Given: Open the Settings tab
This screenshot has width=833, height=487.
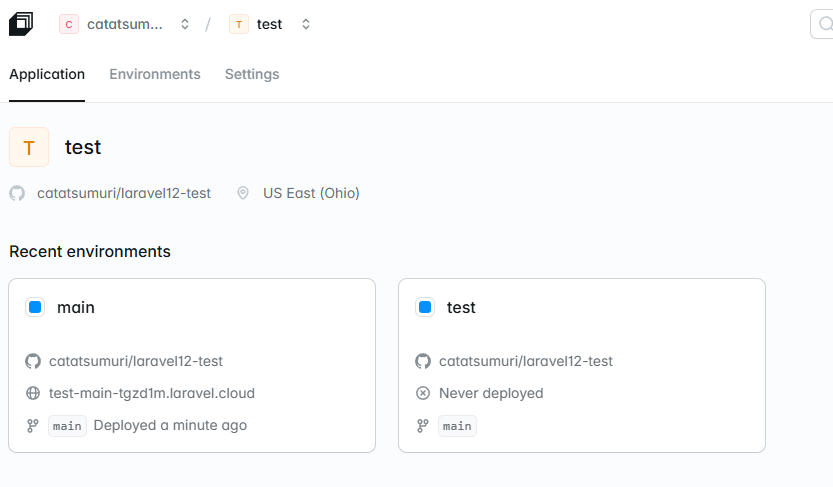Looking at the screenshot, I should tap(252, 74).
